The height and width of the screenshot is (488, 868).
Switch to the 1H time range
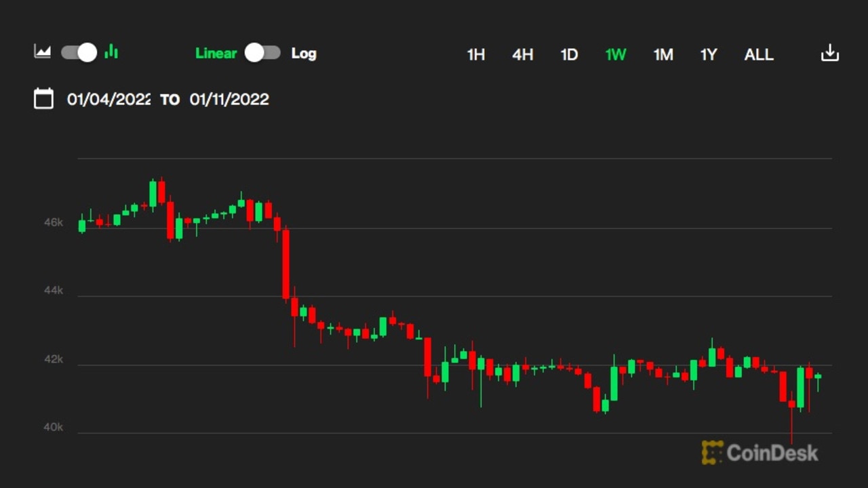coord(476,55)
